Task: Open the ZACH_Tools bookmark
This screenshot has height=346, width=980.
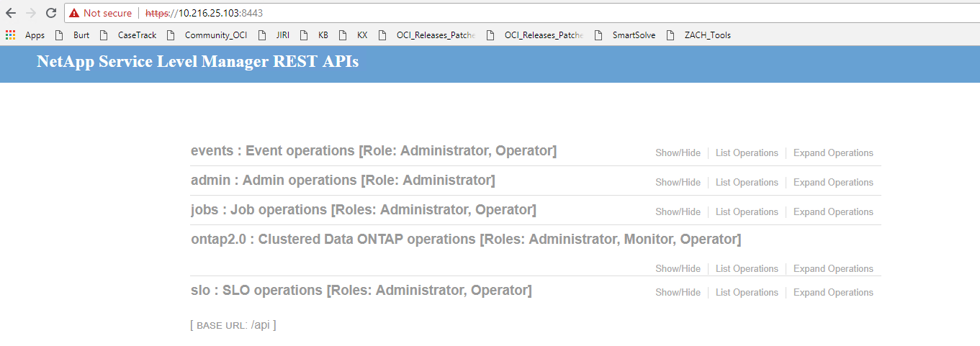Action: click(699, 35)
